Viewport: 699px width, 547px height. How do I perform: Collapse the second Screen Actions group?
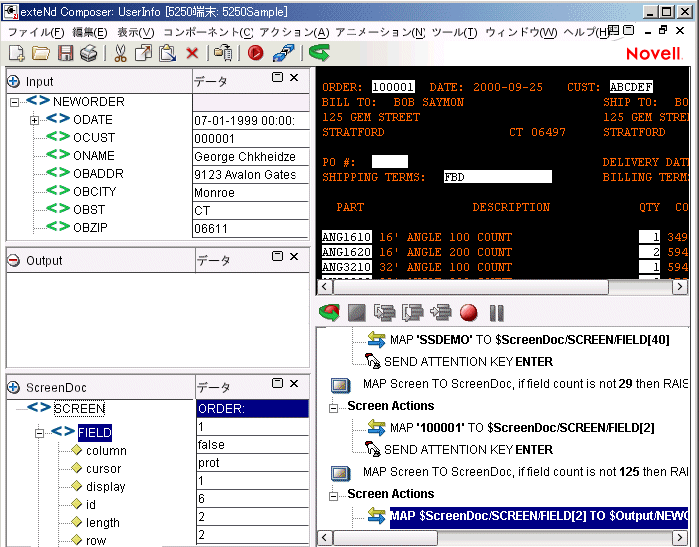click(333, 496)
